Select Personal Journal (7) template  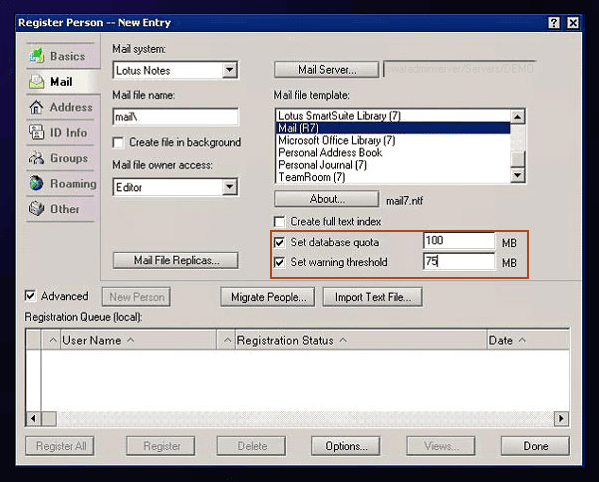click(393, 165)
